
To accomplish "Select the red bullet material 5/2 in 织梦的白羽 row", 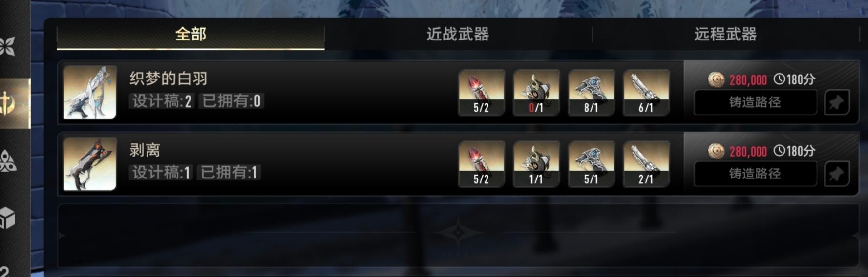I will (x=481, y=93).
